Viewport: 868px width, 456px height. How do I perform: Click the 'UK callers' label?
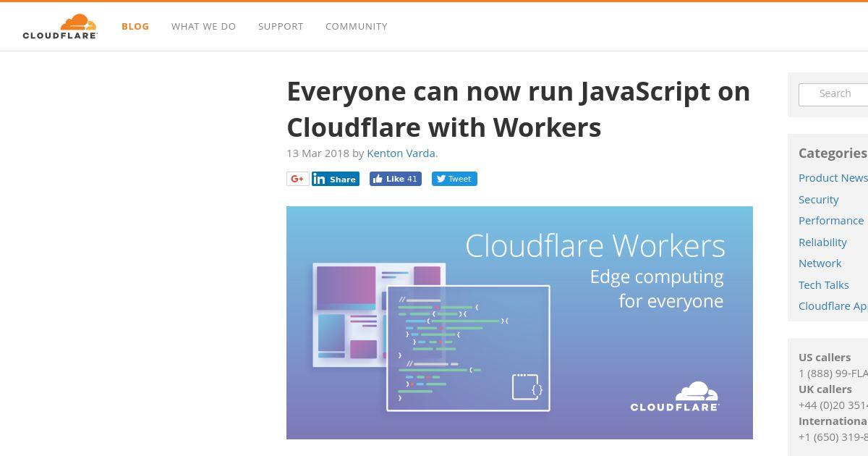(x=825, y=389)
